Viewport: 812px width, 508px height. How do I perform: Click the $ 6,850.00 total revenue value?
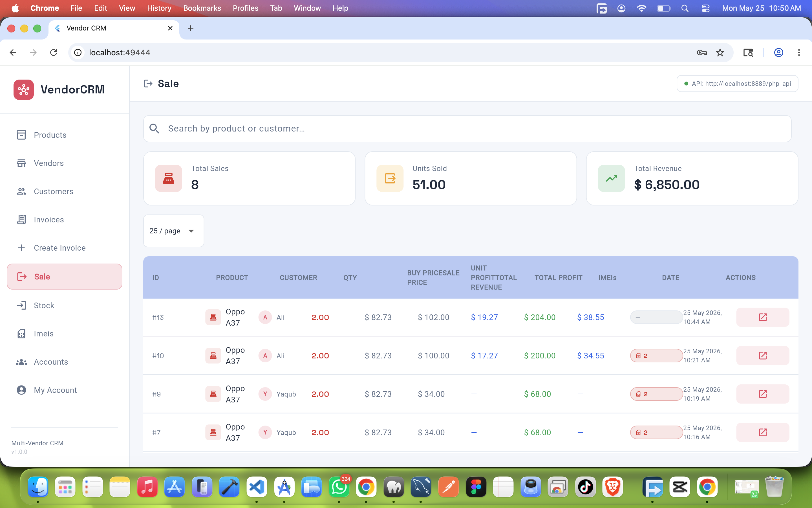[x=667, y=185]
